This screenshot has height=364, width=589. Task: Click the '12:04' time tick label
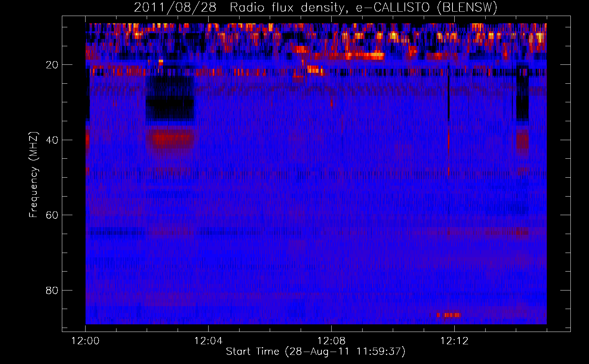(x=209, y=341)
